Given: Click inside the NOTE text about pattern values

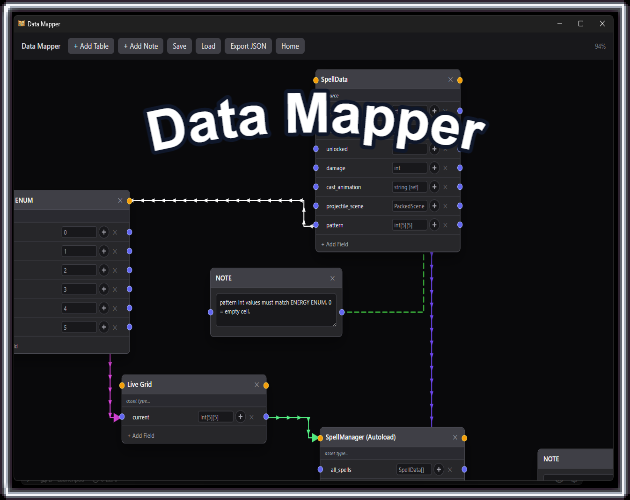Looking at the screenshot, I should click(276, 310).
